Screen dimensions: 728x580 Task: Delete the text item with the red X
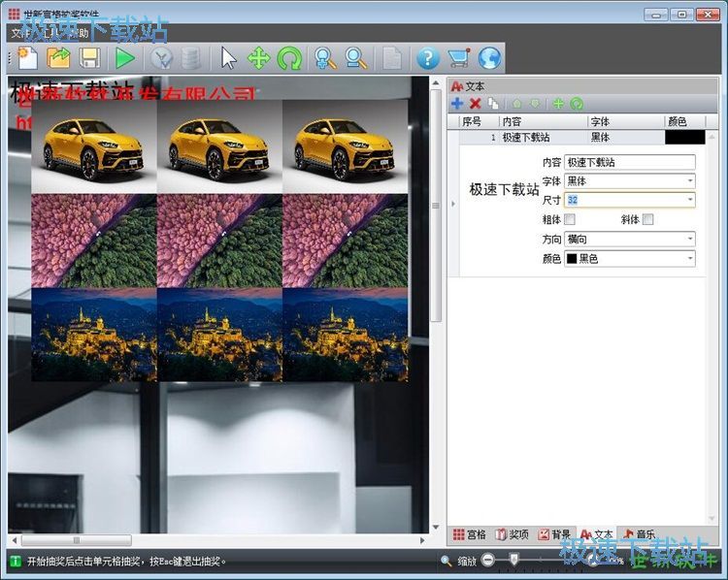tap(475, 104)
